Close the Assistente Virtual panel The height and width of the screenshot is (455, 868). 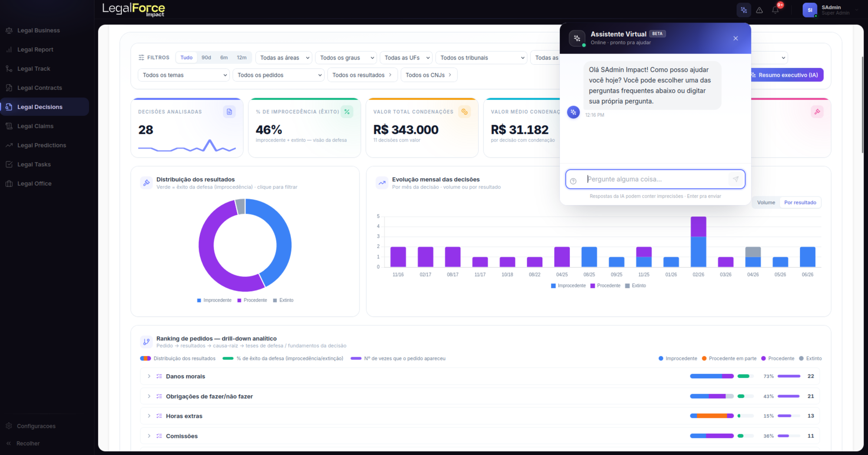735,38
